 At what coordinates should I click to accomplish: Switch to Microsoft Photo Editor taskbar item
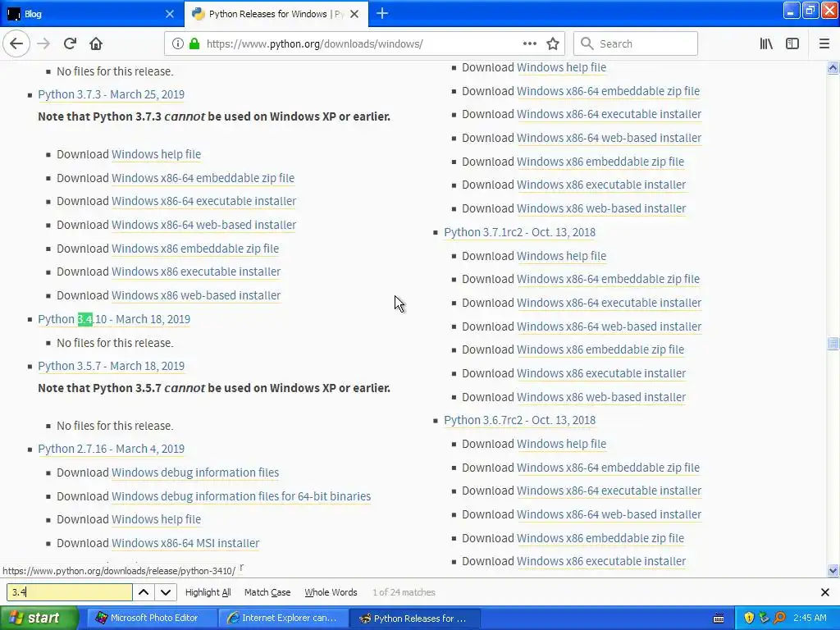click(152, 618)
